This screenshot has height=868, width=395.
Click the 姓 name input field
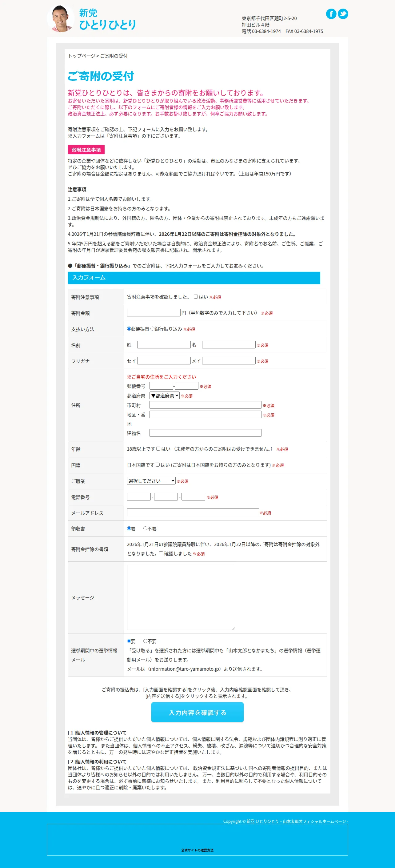pyautogui.click(x=164, y=344)
